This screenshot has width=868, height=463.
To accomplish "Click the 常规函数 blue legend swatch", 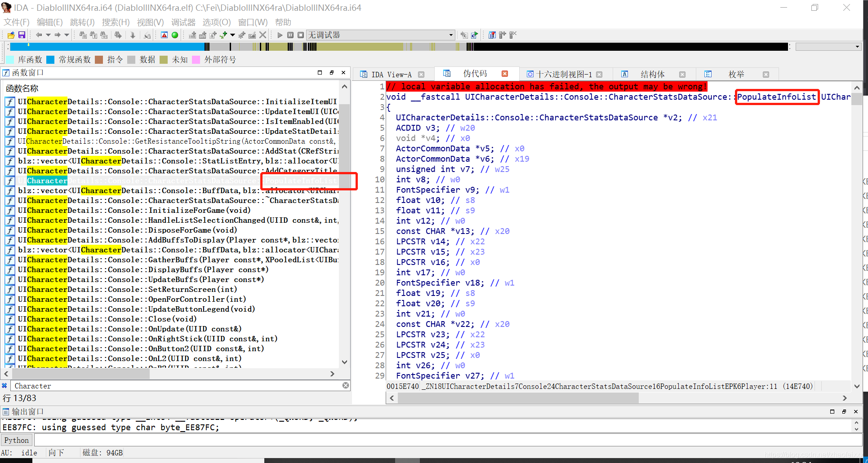I will coord(50,60).
